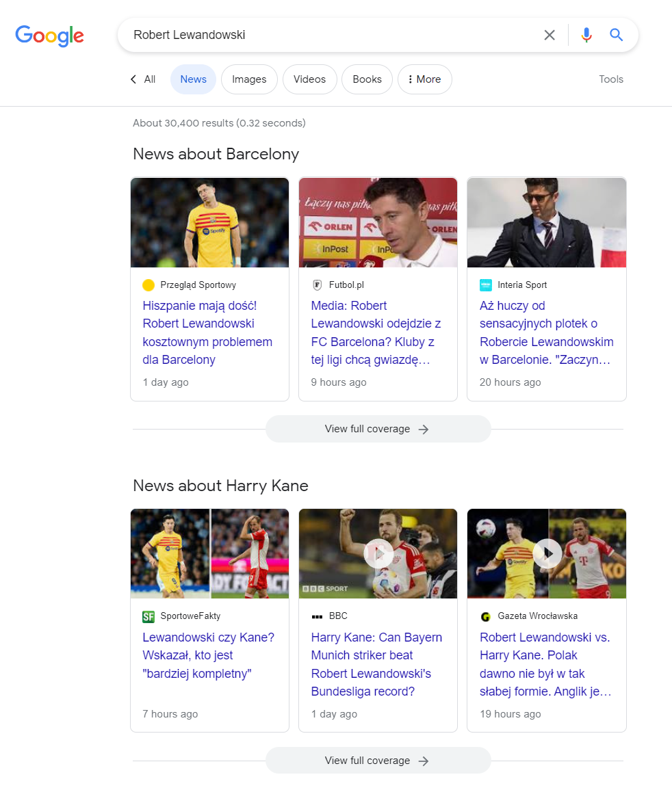Play the Gazeta Wrocławska video thumbnail
This screenshot has width=672, height=790.
coord(547,554)
